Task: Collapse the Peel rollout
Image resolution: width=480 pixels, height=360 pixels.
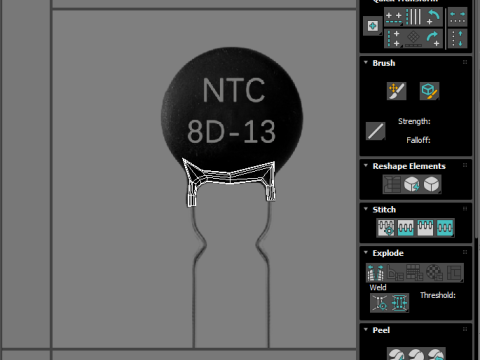Action: point(366,330)
